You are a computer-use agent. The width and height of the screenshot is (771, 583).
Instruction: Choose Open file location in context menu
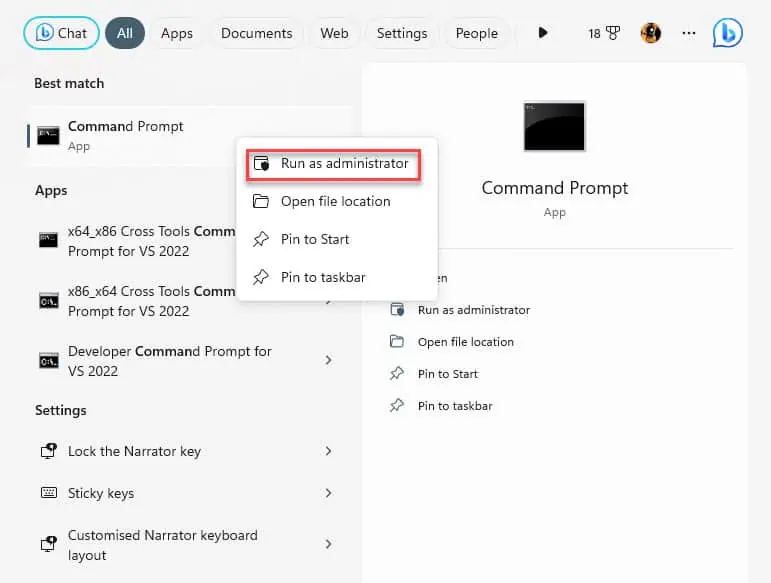(x=336, y=202)
